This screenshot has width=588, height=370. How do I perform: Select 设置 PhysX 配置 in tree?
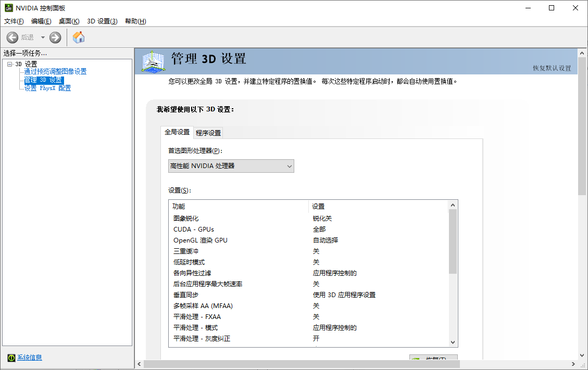click(47, 88)
